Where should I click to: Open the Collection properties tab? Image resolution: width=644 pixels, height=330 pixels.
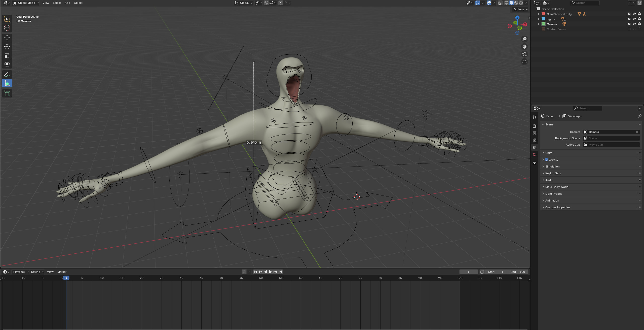(535, 163)
